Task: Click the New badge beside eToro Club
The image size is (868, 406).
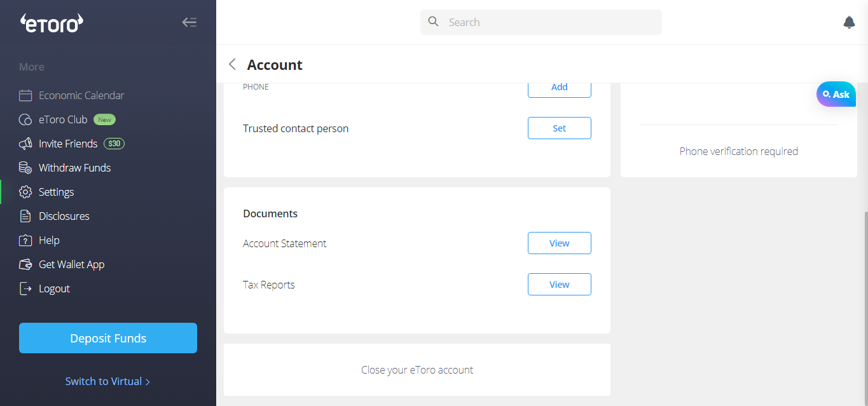Action: tap(104, 119)
